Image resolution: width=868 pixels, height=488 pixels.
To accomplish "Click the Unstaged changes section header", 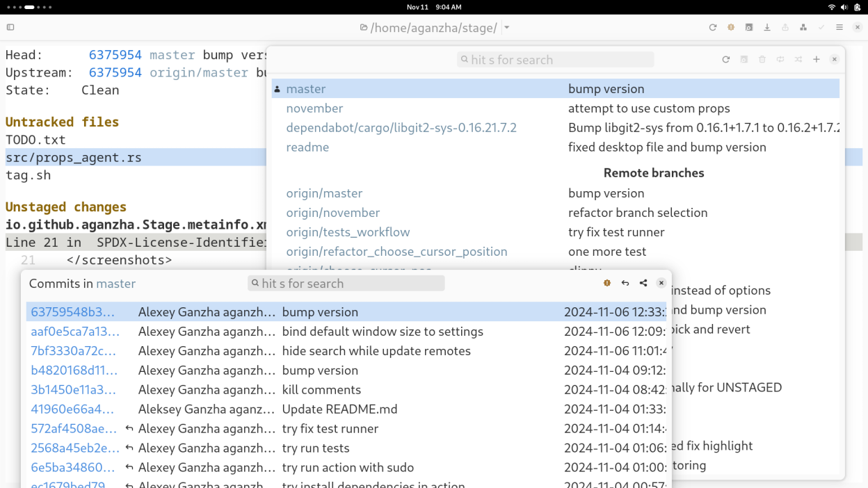I will [x=66, y=207].
